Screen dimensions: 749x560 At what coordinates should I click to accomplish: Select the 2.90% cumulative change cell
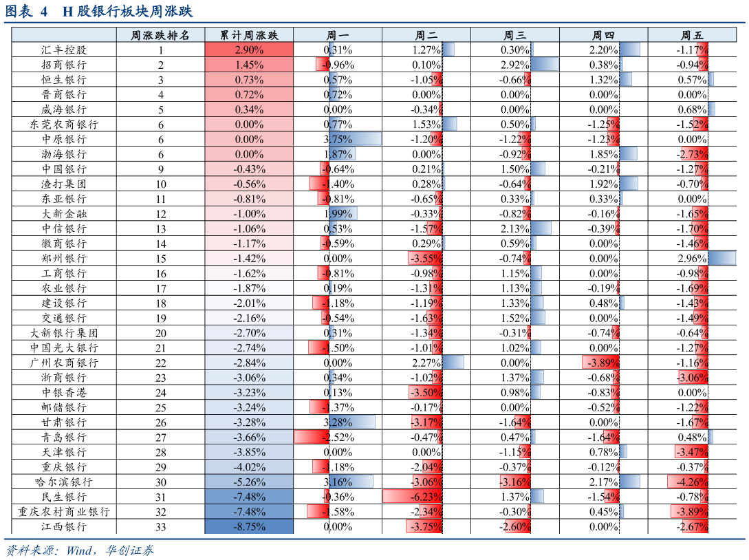[249, 50]
